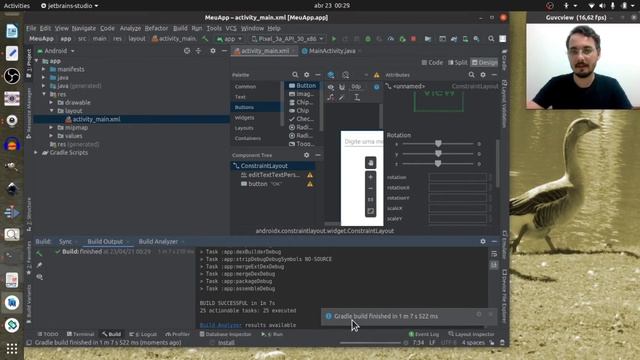Click Build Analyzer link in output
Viewport: 640px width, 360px height.
pos(220,325)
